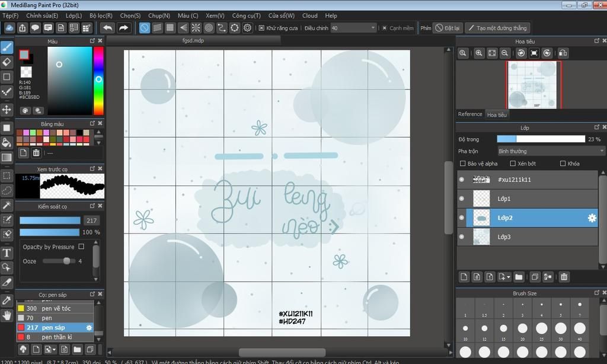Click the navigator canvas thumbnail
Image resolution: width=607 pixels, height=364 pixels.
coord(534,85)
